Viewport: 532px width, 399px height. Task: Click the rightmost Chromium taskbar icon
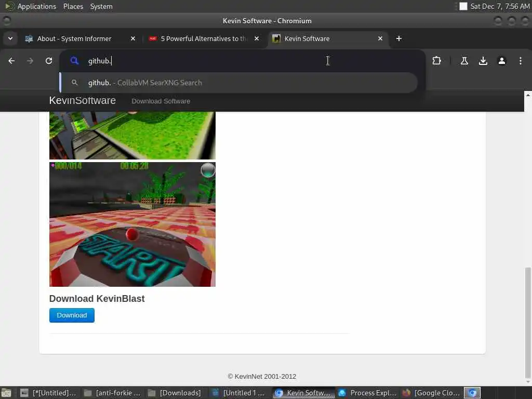pyautogui.click(x=472, y=393)
